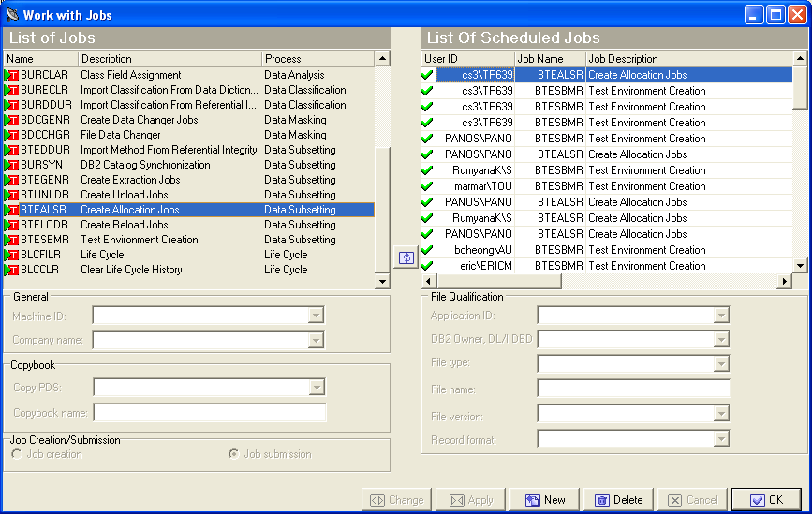This screenshot has height=514, width=812.
Task: Select the Job creation radio button
Action: click(x=17, y=454)
